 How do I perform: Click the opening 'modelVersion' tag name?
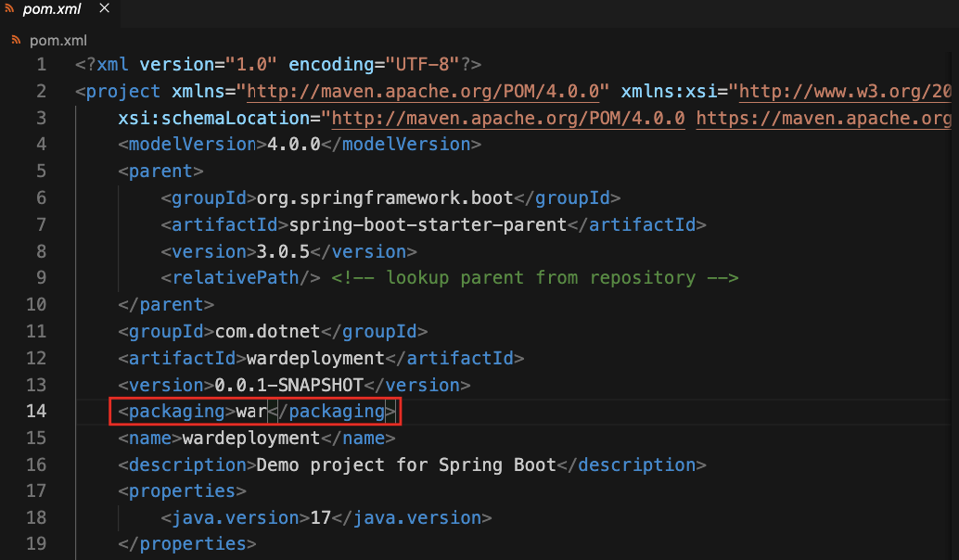(193, 145)
